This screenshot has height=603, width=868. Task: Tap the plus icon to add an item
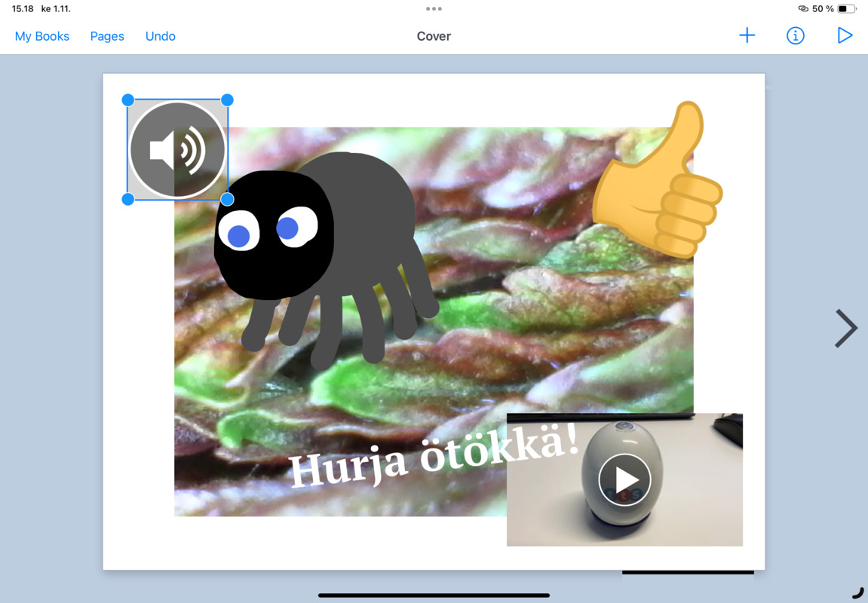(x=747, y=35)
